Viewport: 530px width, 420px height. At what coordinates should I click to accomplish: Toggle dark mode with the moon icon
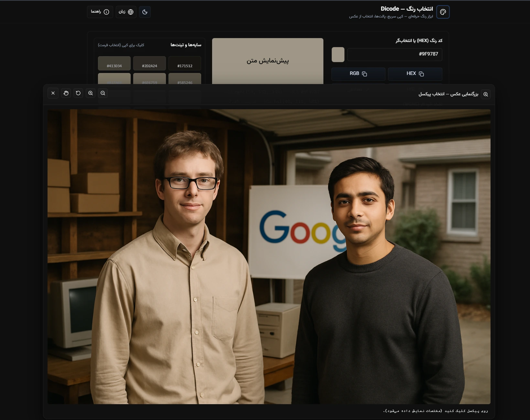(x=145, y=12)
